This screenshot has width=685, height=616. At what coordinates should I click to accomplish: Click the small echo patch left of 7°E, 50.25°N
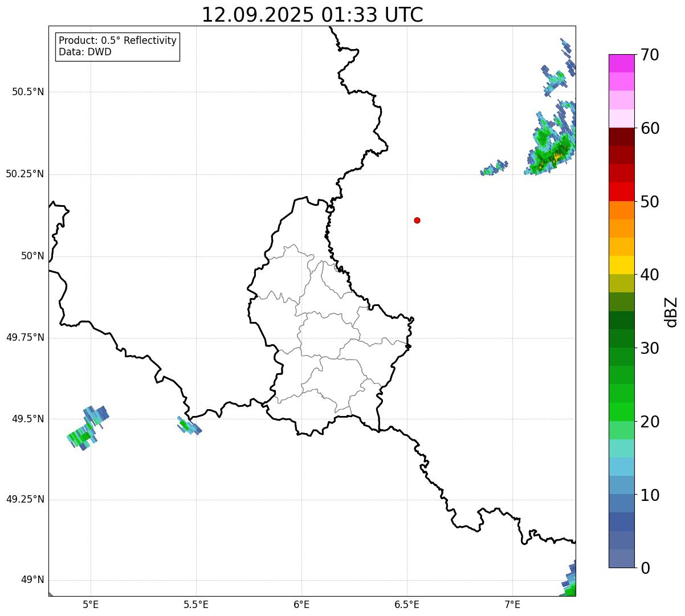pyautogui.click(x=494, y=168)
